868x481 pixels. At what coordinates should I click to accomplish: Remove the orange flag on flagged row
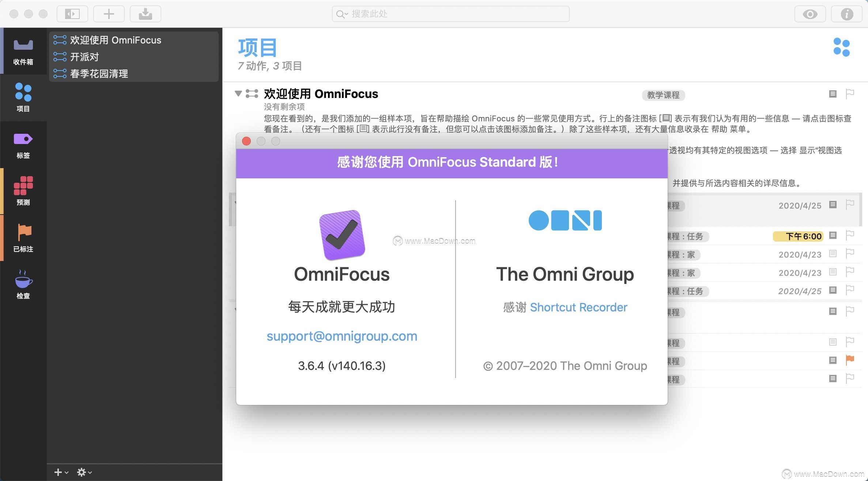(x=850, y=360)
